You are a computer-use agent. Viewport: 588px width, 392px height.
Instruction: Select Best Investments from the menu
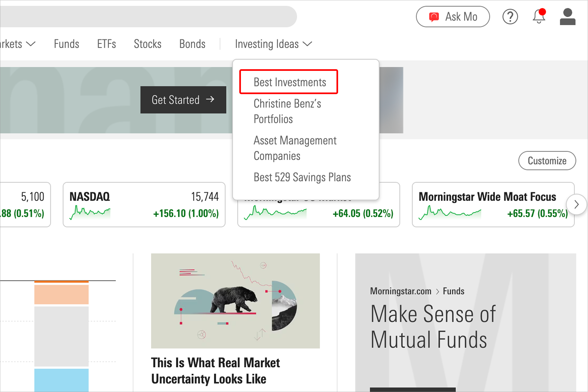290,82
